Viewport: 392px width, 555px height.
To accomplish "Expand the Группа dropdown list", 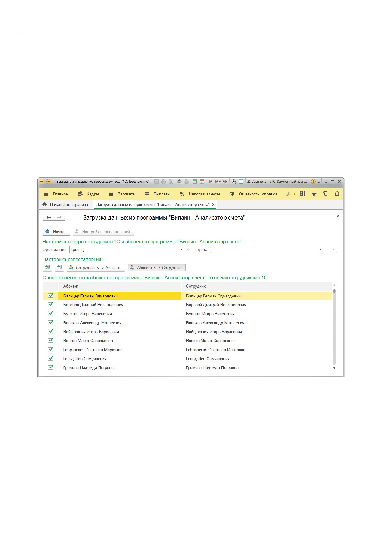I will [x=320, y=250].
